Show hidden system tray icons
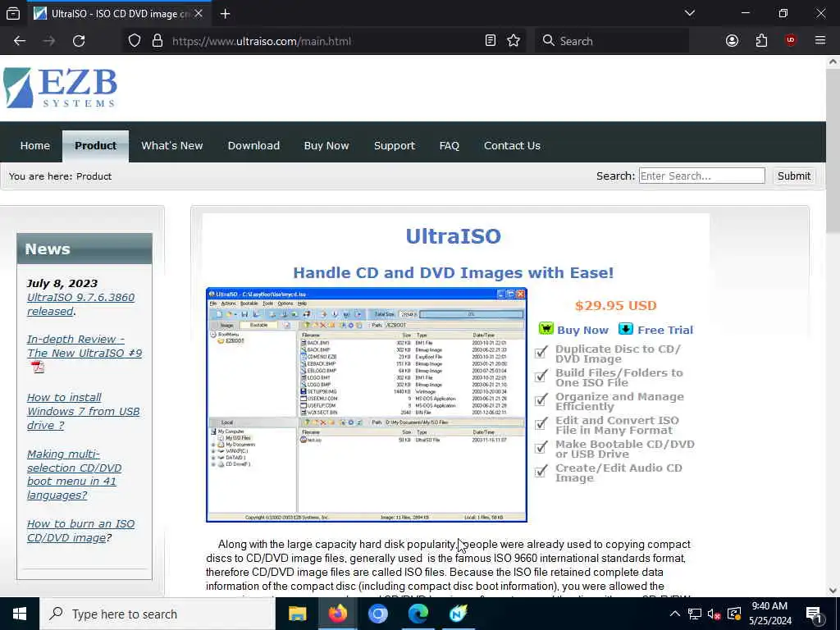The width and height of the screenshot is (840, 630). (675, 614)
